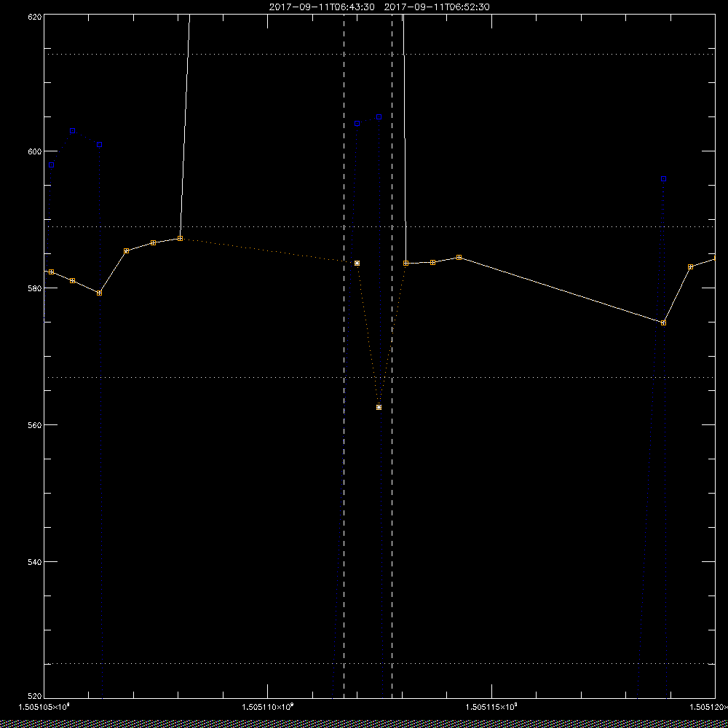Click the y-axis label 620
The width and height of the screenshot is (728, 728).
(35, 16)
